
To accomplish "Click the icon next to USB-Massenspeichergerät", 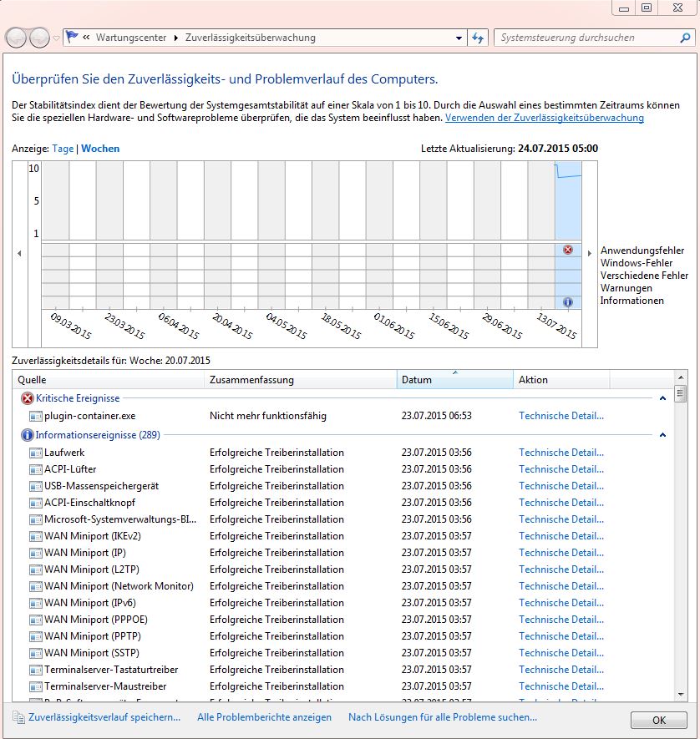I will click(x=35, y=486).
